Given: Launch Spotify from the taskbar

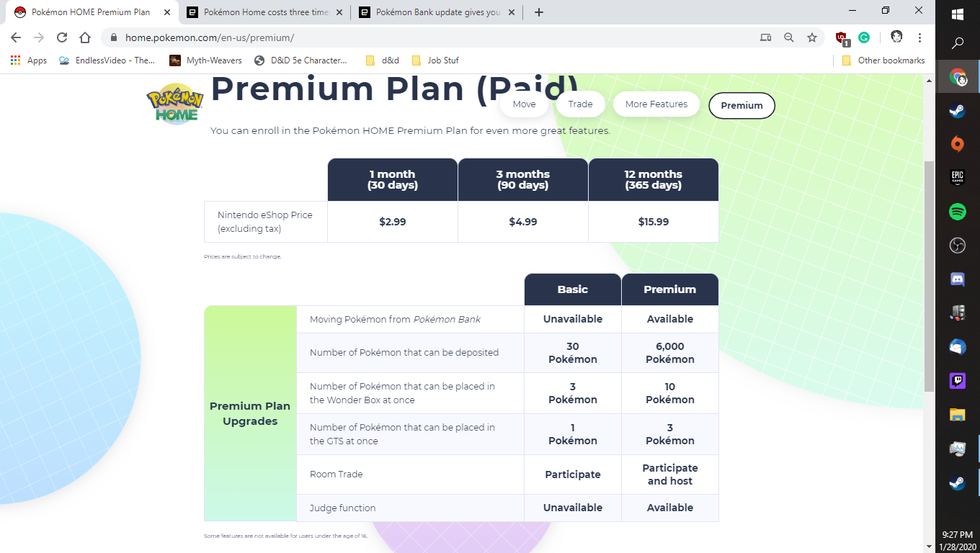Looking at the screenshot, I should 957,212.
